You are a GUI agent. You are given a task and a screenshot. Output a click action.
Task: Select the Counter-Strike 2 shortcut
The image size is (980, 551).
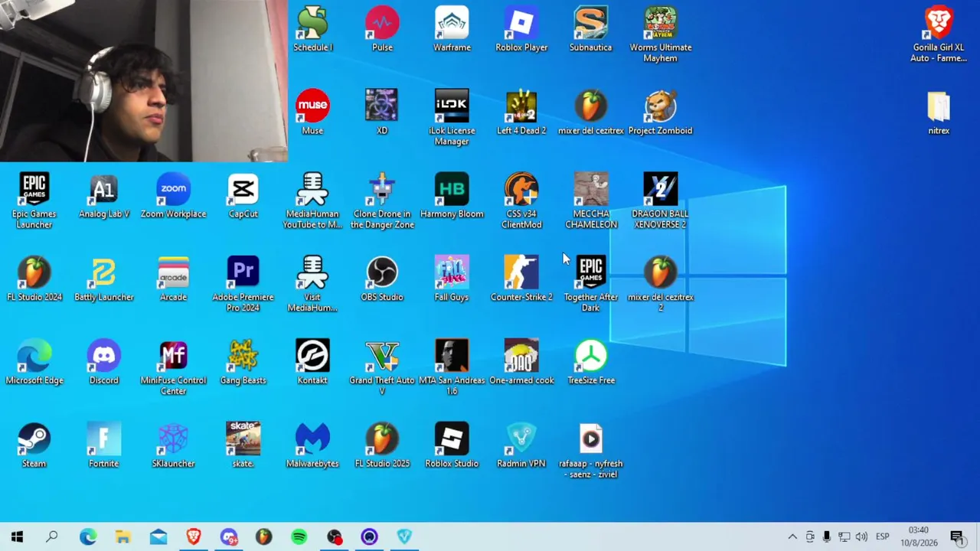pos(521,279)
